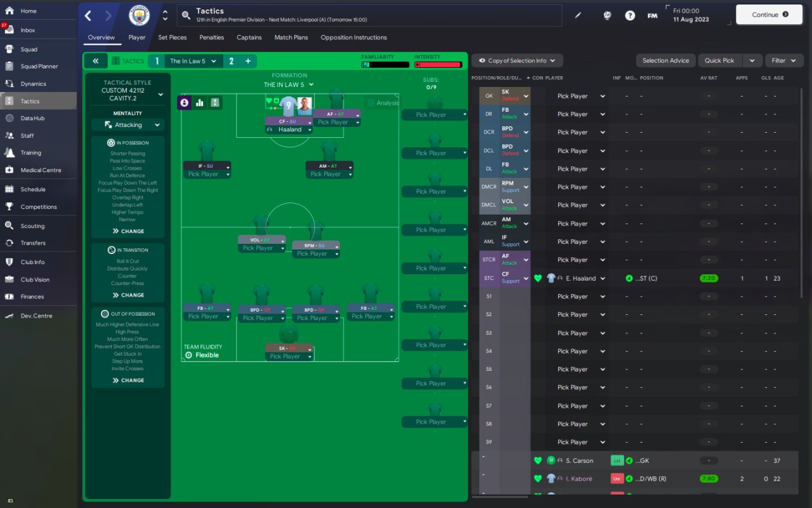Open the globe icon in the top bar
Viewport: 812px width, 508px height.
[607, 15]
